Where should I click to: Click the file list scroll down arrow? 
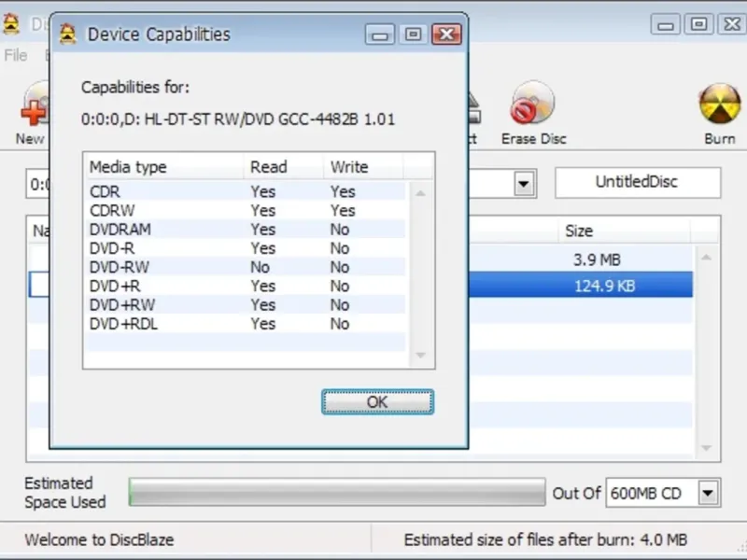(707, 448)
